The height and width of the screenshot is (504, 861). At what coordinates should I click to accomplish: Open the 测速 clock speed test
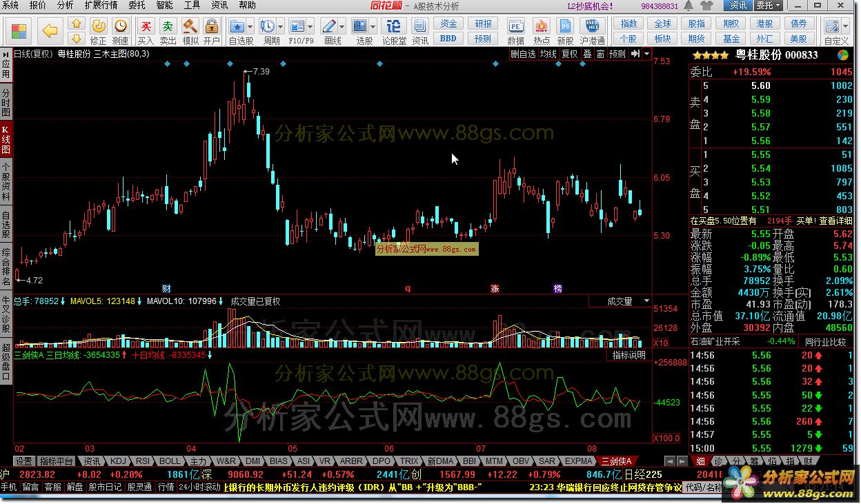(x=120, y=27)
